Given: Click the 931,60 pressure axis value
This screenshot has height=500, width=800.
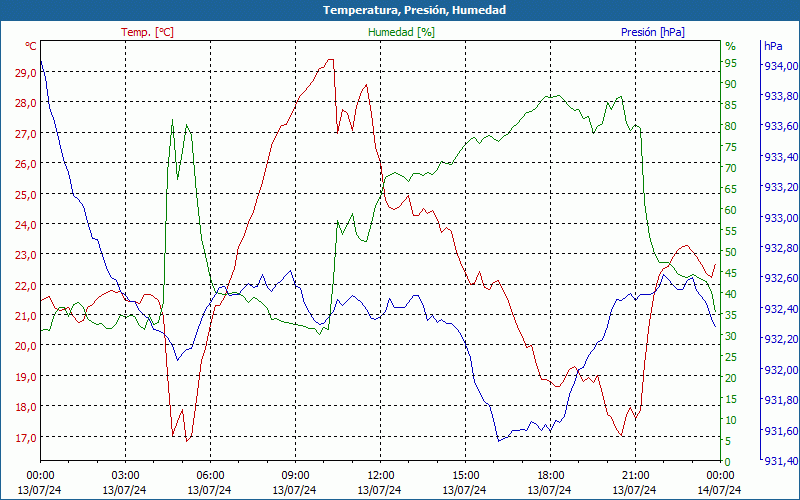Looking at the screenshot, I should click(x=780, y=432).
